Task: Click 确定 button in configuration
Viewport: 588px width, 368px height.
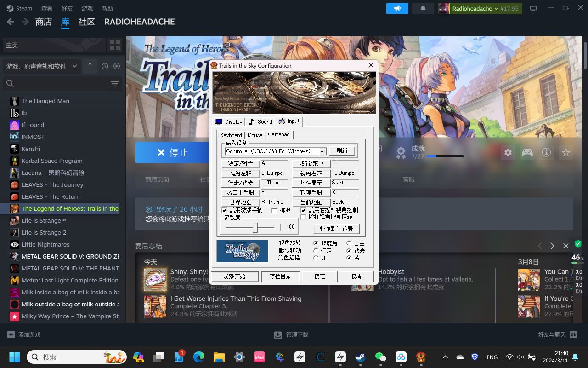Action: (x=319, y=276)
